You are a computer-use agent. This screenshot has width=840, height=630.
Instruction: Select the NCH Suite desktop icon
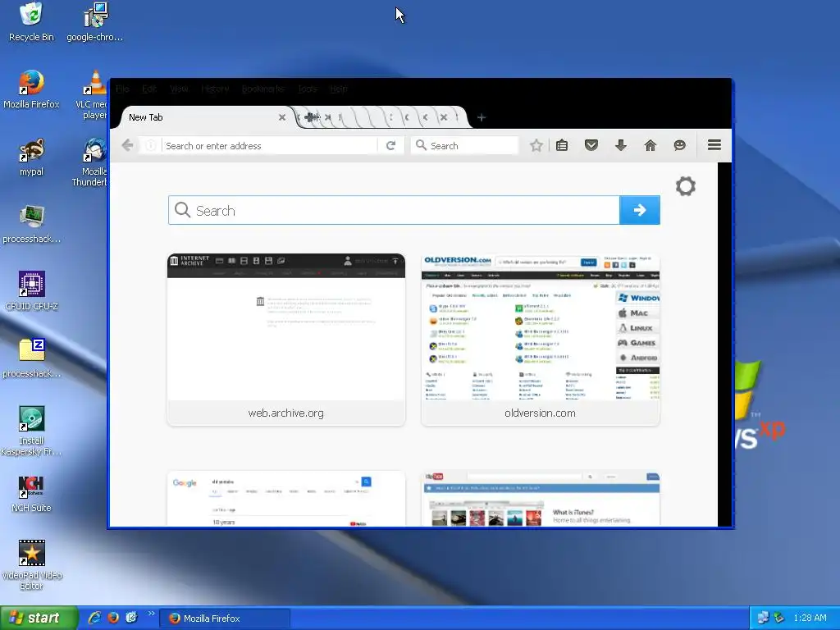[x=31, y=493]
